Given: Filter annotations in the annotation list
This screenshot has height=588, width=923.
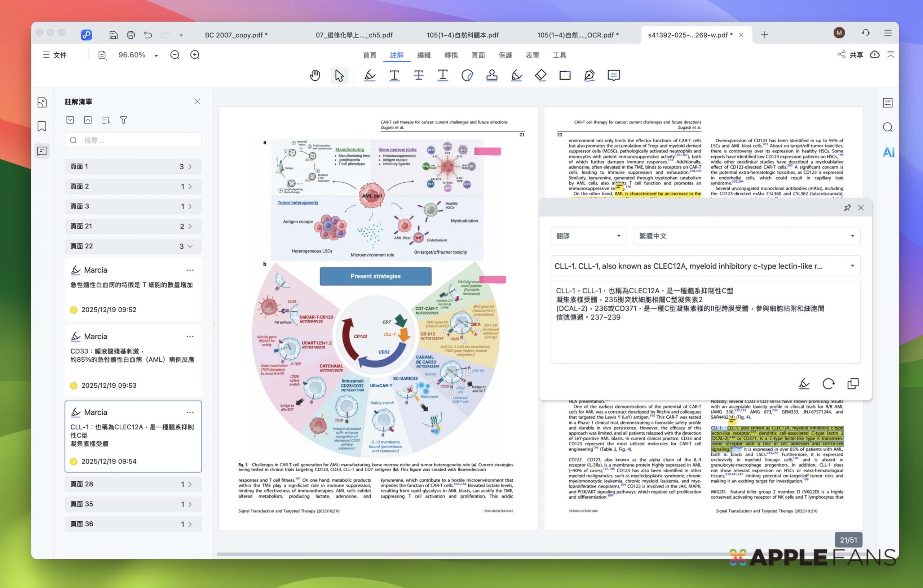Looking at the screenshot, I should pos(123,120).
